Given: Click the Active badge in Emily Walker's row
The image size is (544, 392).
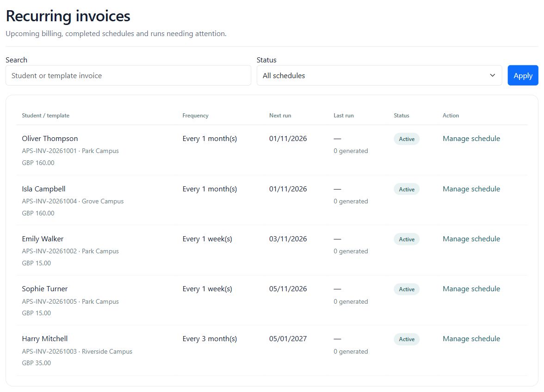Looking at the screenshot, I should [406, 239].
